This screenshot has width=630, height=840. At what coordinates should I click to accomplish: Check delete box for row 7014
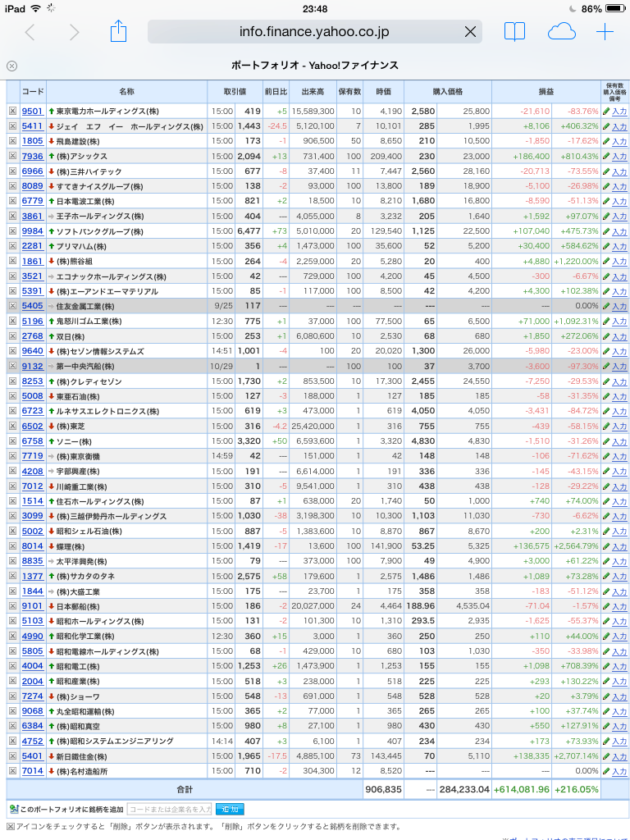[12, 771]
